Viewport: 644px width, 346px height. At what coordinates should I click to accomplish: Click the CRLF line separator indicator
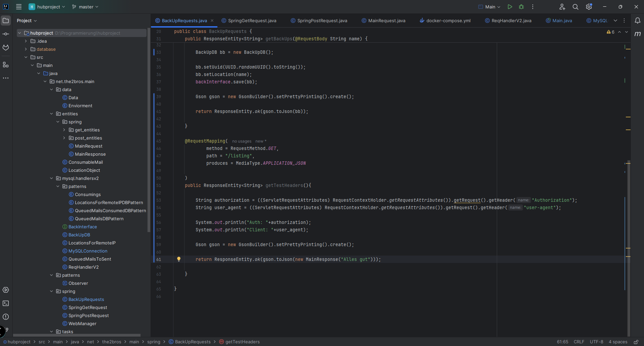579,342
